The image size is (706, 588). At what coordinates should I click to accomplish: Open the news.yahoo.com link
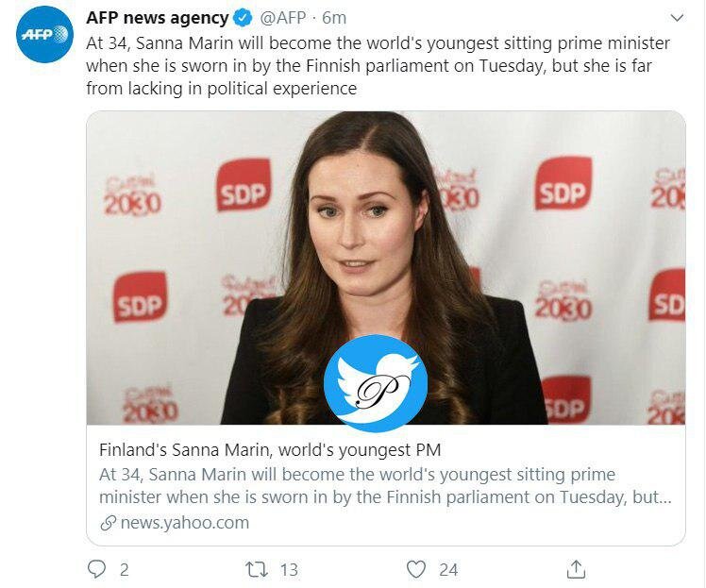[x=186, y=522]
